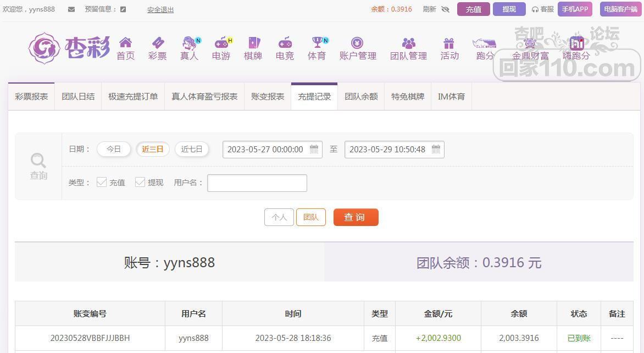
Task: Click the 安全退出 logout link
Action: 160,10
